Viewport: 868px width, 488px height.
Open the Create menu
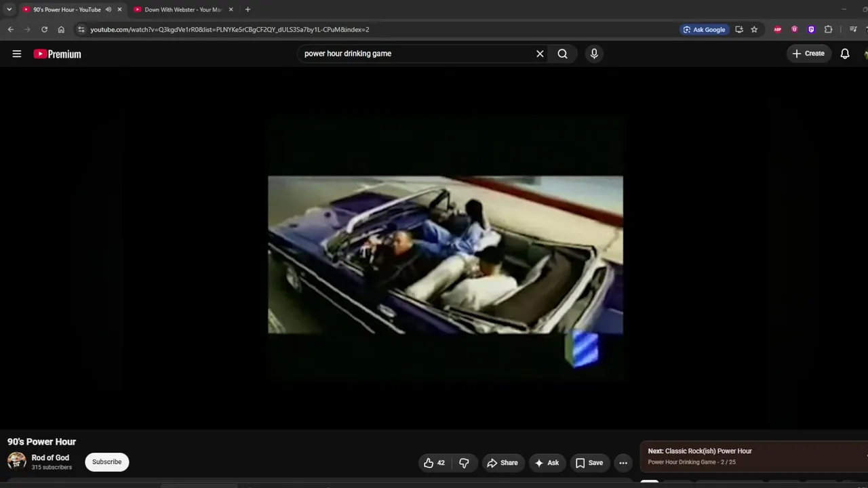point(809,54)
